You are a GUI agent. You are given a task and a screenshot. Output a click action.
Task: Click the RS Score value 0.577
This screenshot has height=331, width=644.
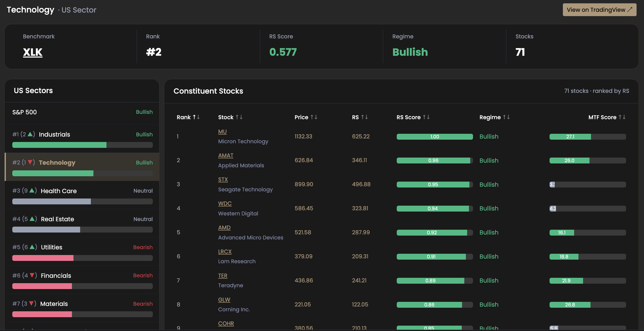(x=283, y=52)
